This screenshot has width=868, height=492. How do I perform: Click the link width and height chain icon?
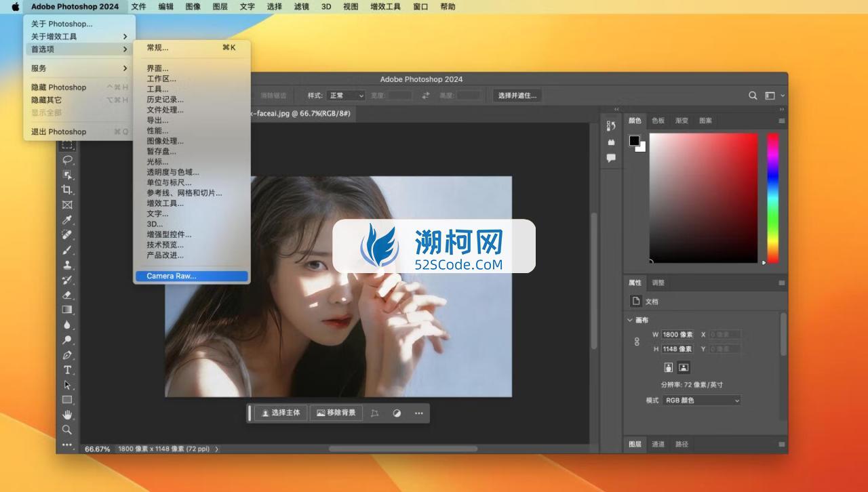point(637,342)
